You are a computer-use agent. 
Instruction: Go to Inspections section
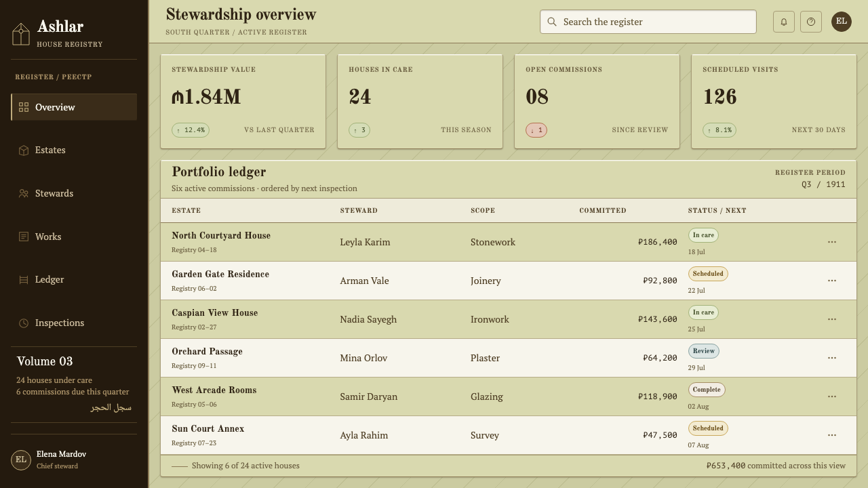74,323
